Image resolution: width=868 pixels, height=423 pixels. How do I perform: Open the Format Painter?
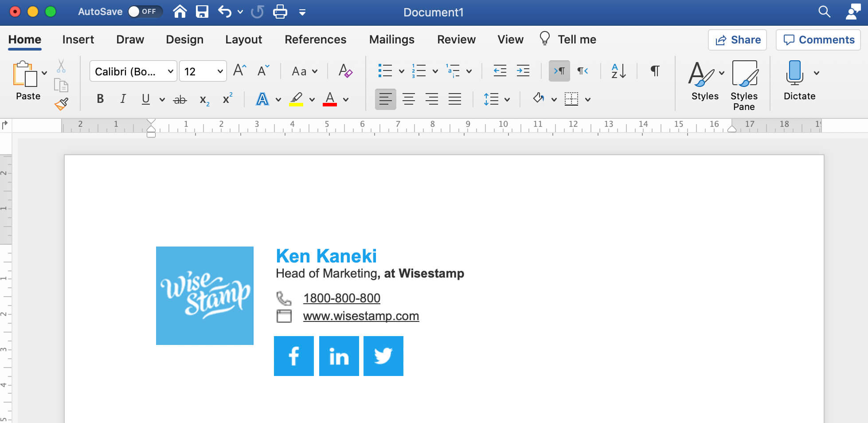pyautogui.click(x=61, y=104)
